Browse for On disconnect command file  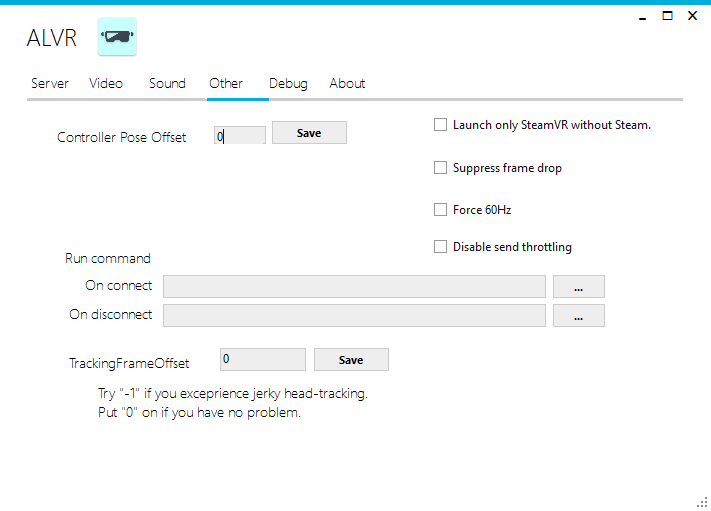(579, 316)
